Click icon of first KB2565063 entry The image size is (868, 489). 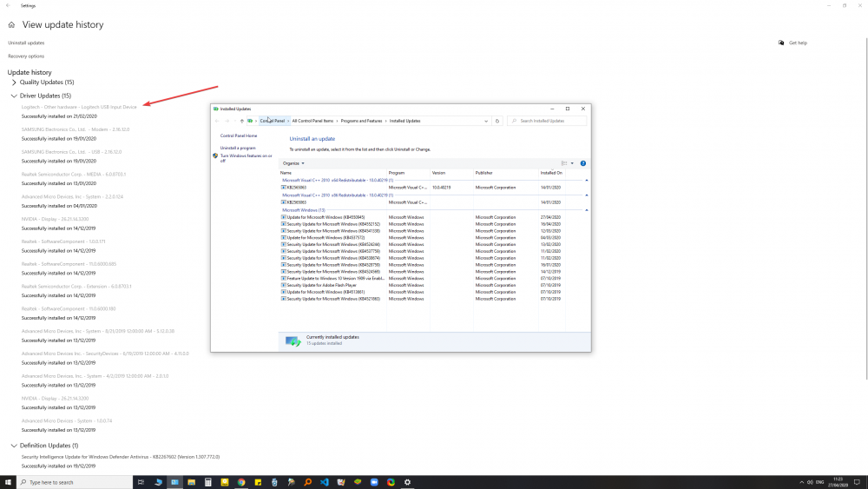coord(284,188)
